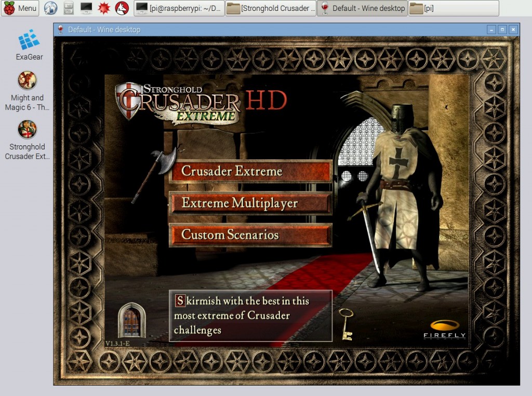Open ExaGear desktop shortcut

pos(29,45)
